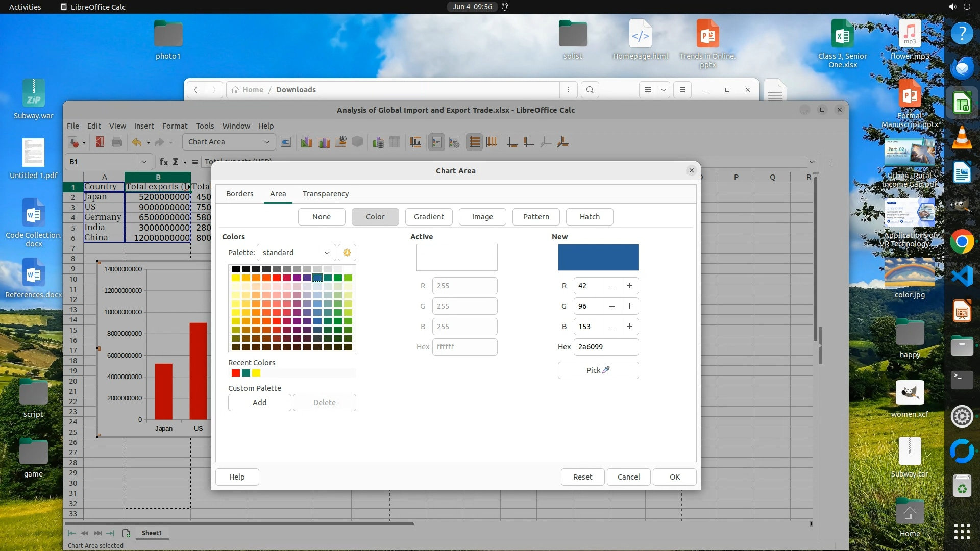Toggle Horizontal Grids toolbar icon

click(474, 142)
